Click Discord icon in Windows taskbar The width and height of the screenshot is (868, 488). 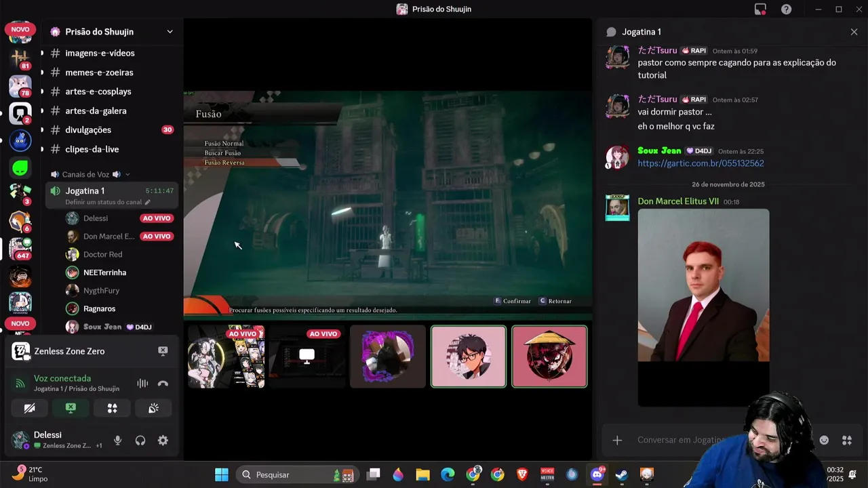pos(597,474)
